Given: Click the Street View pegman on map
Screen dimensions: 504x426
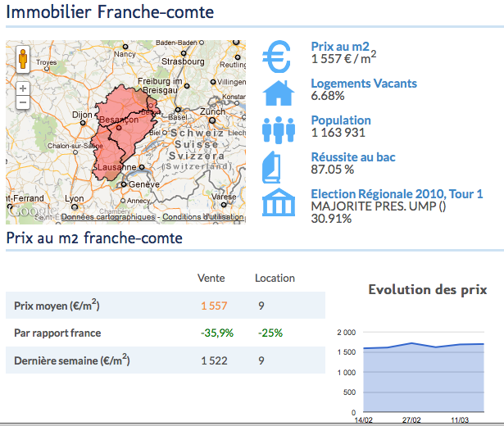Looking at the screenshot, I should click(22, 60).
